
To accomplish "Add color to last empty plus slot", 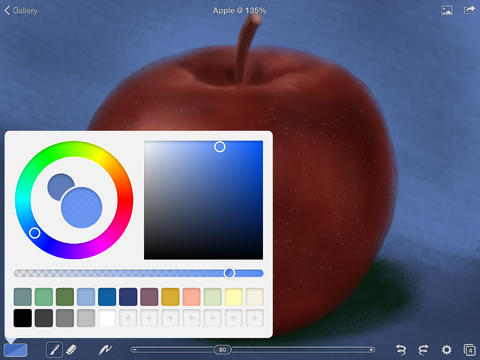I will click(255, 318).
